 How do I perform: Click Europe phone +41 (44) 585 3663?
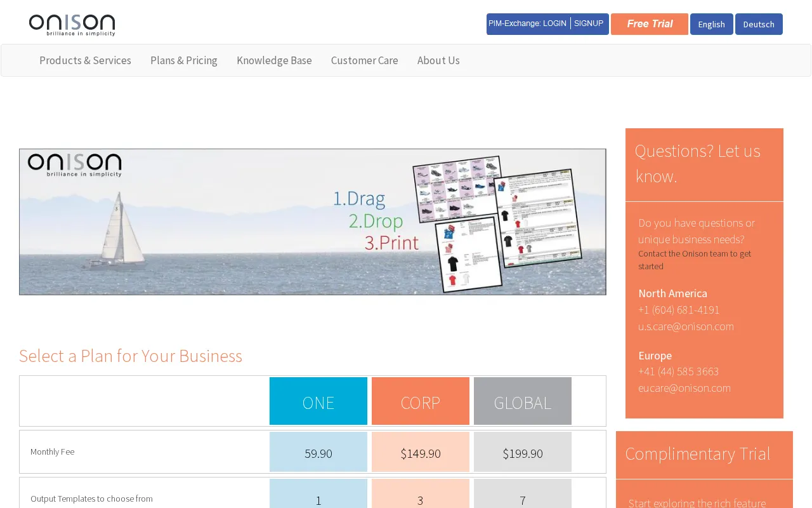click(678, 371)
